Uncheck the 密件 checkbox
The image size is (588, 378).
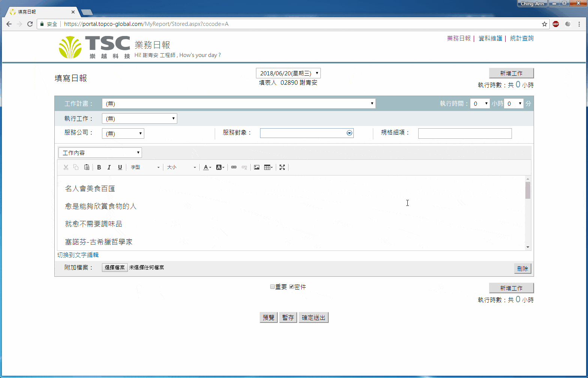click(292, 286)
